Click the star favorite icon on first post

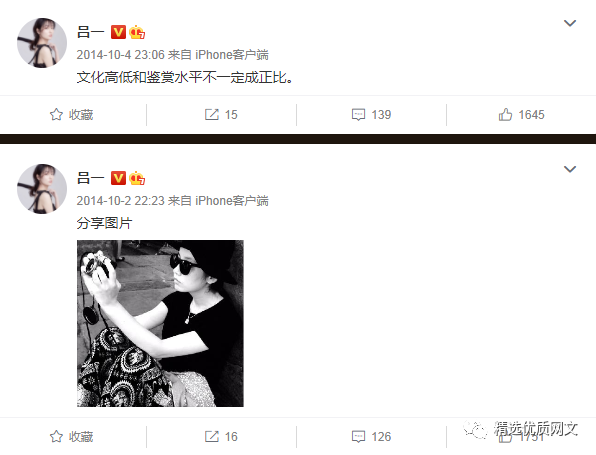56,114
